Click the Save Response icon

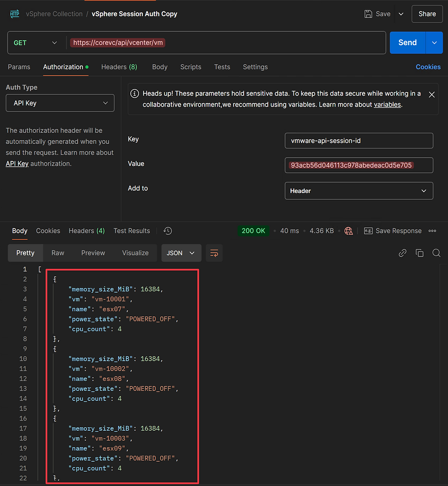(x=368, y=231)
